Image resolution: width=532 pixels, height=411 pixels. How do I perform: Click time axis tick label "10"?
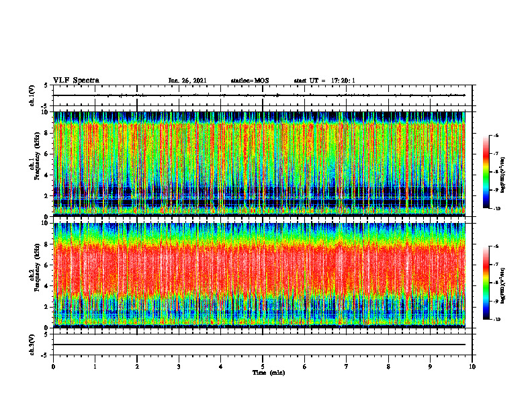click(472, 367)
